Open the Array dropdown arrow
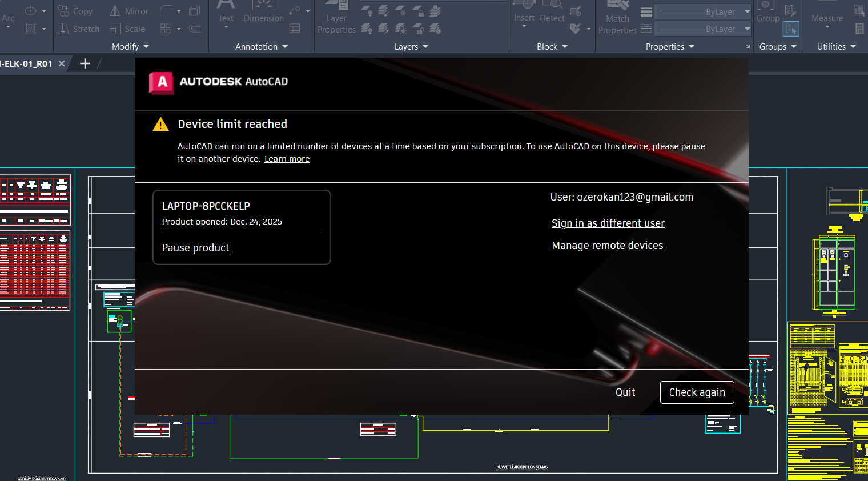Screen dimensions: 868x481 (x=179, y=29)
